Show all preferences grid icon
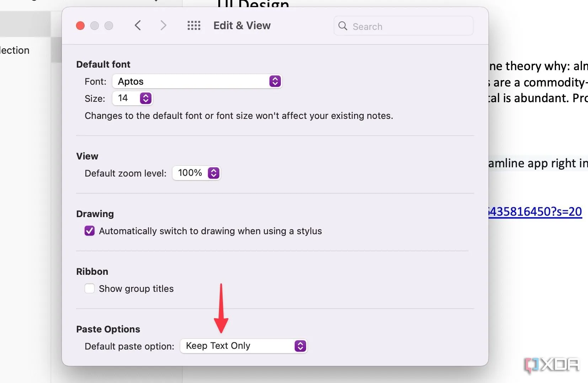This screenshot has width=588, height=383. click(194, 25)
